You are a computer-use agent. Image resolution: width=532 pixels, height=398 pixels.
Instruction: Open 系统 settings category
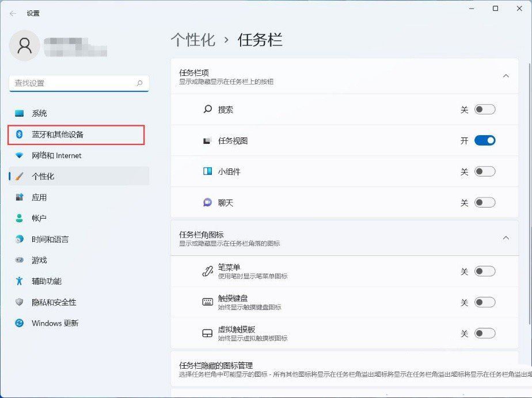39,114
